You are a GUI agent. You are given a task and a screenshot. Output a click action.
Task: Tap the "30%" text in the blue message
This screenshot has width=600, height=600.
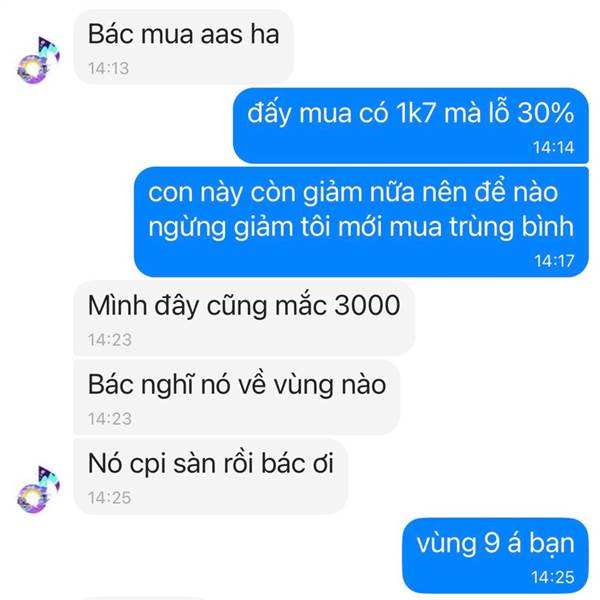click(x=545, y=113)
